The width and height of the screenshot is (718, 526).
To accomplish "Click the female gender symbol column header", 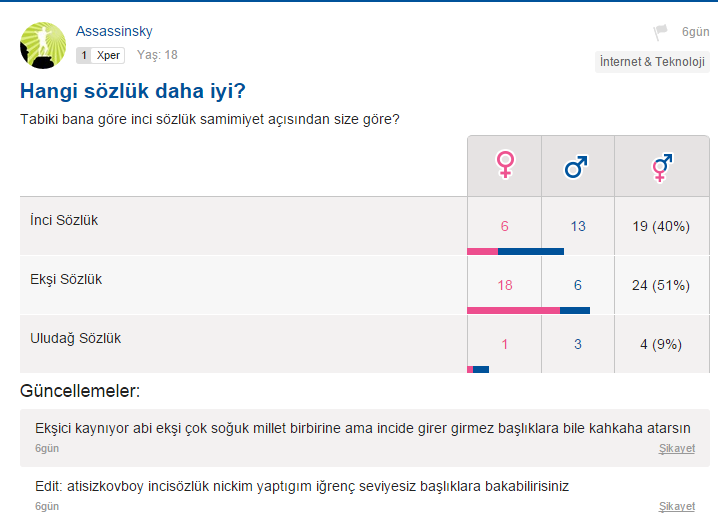I will pyautogui.click(x=505, y=166).
